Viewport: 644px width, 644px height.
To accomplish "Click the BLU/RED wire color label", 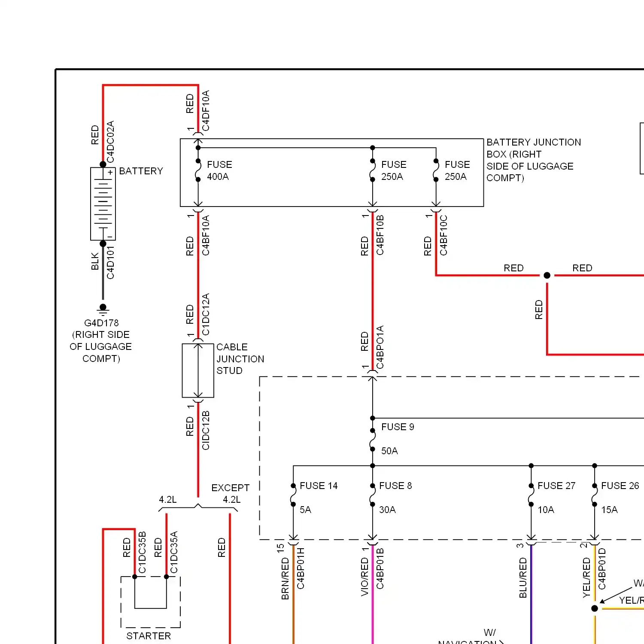I will (523, 578).
